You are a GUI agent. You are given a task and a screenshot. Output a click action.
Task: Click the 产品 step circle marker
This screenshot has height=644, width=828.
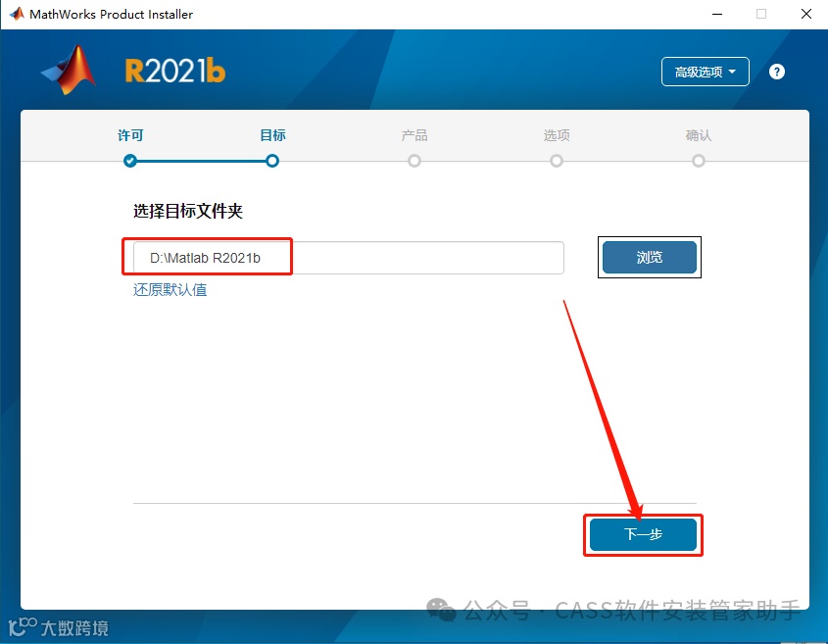click(414, 161)
